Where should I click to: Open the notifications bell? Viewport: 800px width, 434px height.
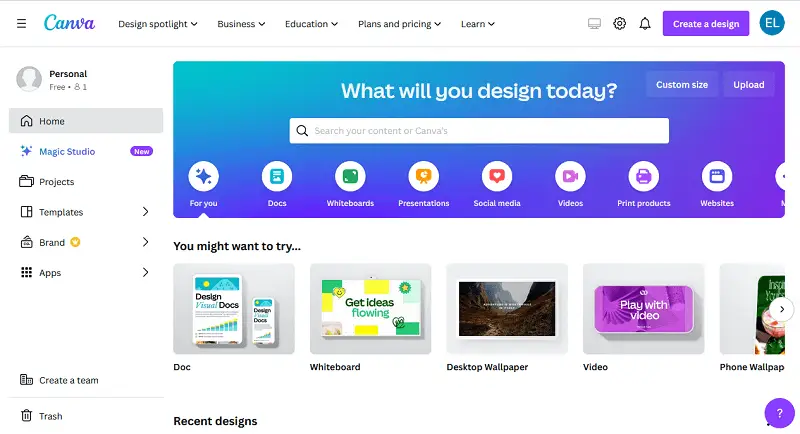pyautogui.click(x=645, y=23)
